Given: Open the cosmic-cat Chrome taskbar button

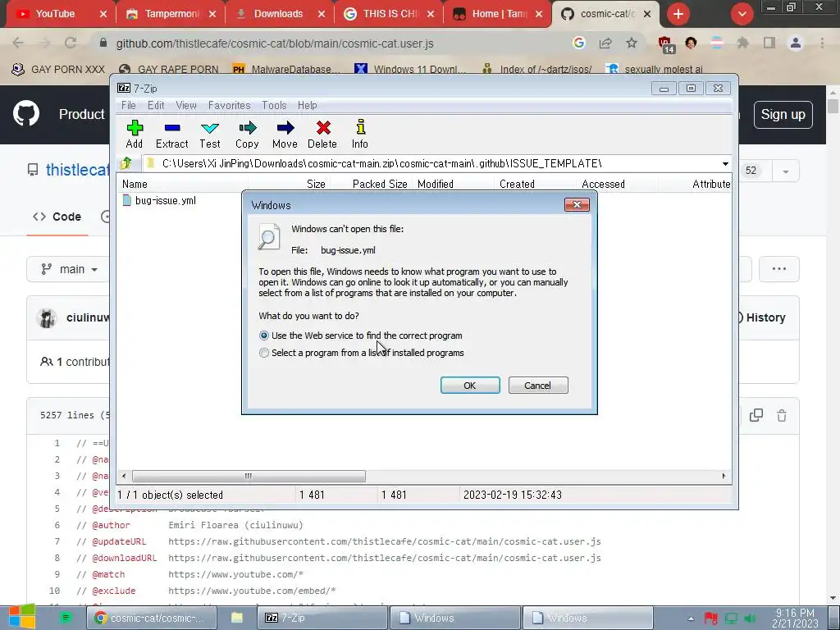Looking at the screenshot, I should coord(152,618).
